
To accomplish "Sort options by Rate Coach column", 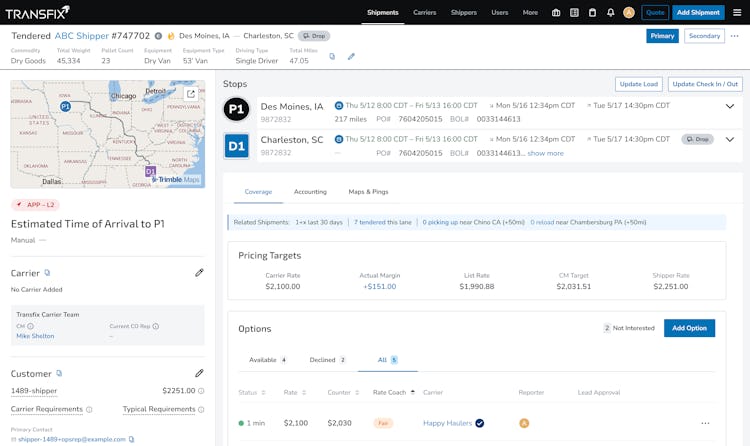I will click(394, 392).
